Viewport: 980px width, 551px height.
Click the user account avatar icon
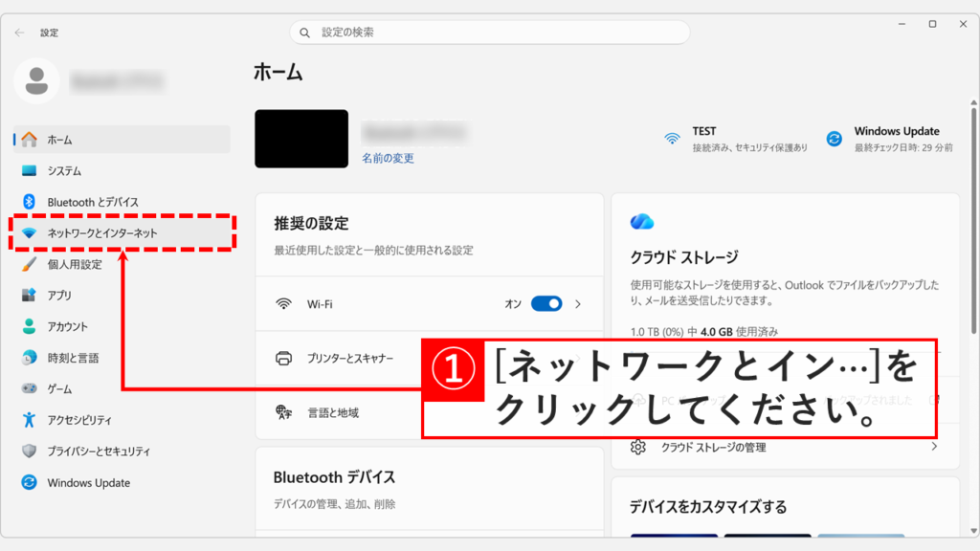(x=36, y=80)
